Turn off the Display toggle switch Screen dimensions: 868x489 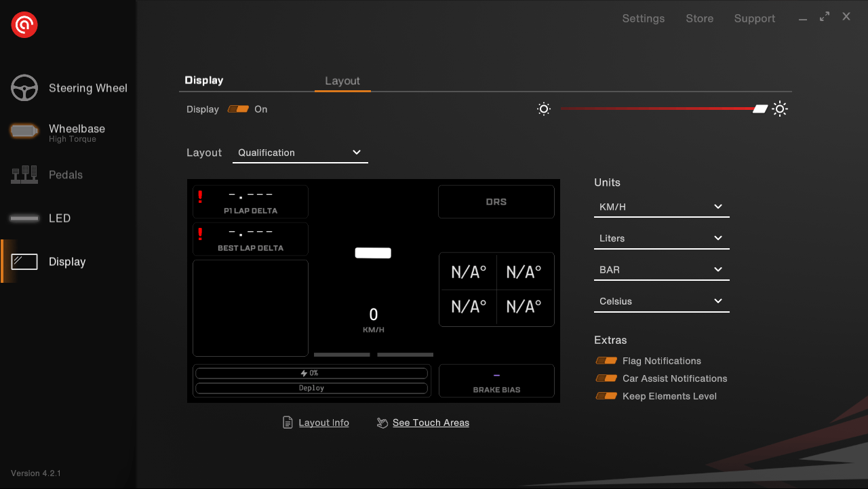pos(238,109)
